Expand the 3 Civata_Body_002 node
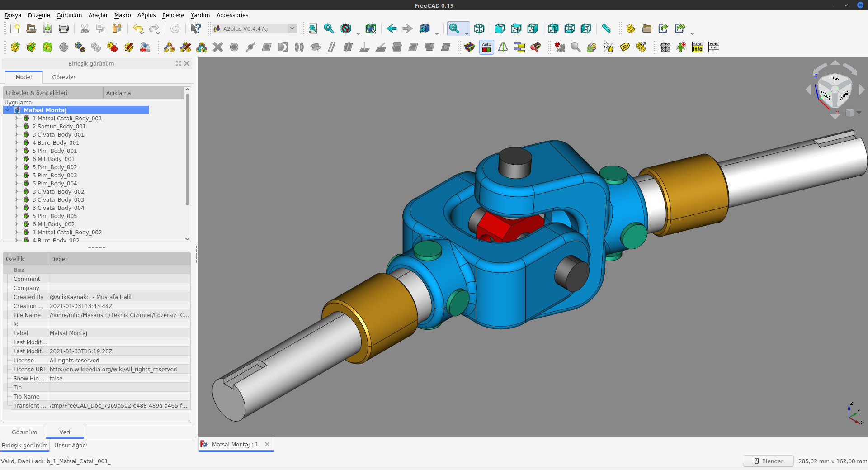The image size is (868, 470). tap(17, 191)
